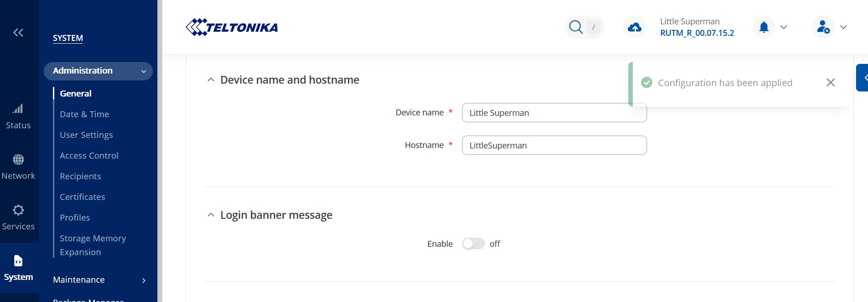The image size is (868, 302).
Task: Click the search magnifier icon
Action: pyautogui.click(x=576, y=27)
